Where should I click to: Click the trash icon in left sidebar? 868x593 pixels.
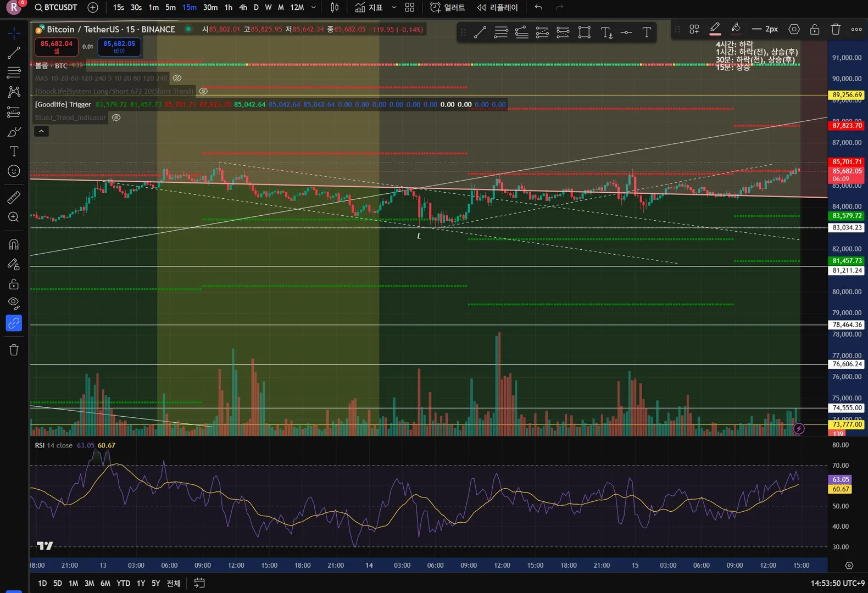click(x=14, y=350)
